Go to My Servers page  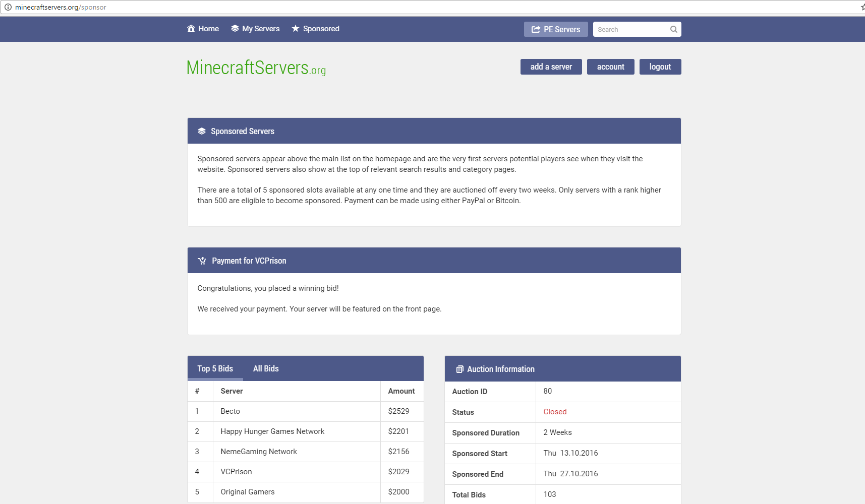tap(255, 29)
